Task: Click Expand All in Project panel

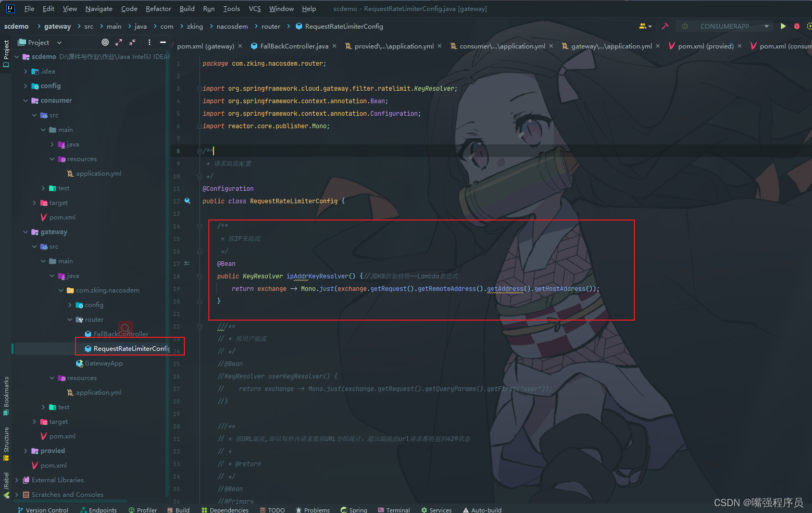Action: 119,42
